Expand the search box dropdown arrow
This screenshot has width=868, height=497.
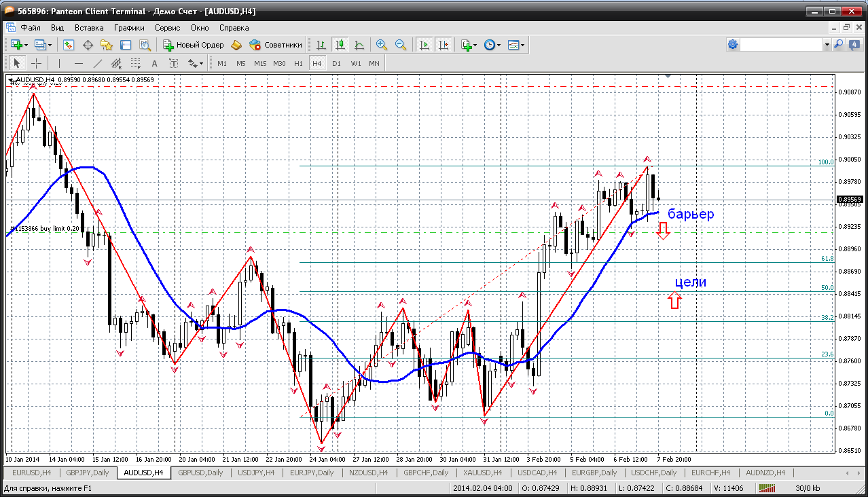point(827,45)
